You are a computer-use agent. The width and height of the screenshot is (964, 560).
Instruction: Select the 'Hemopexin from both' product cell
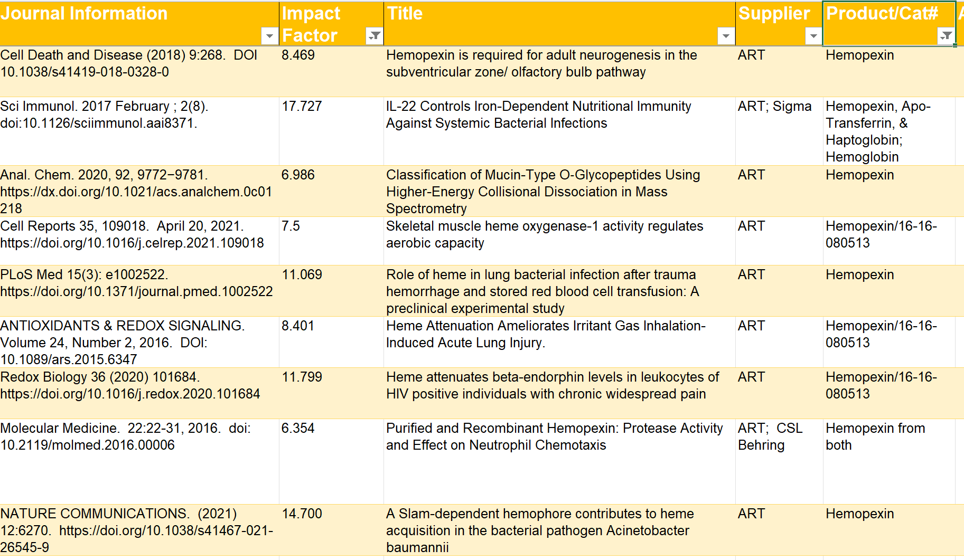875,436
